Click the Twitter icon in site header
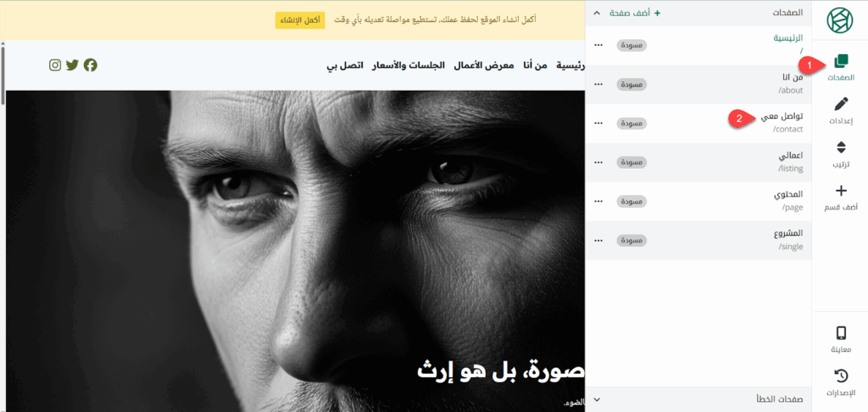Screen dimensions: 868x412 pyautogui.click(x=72, y=65)
